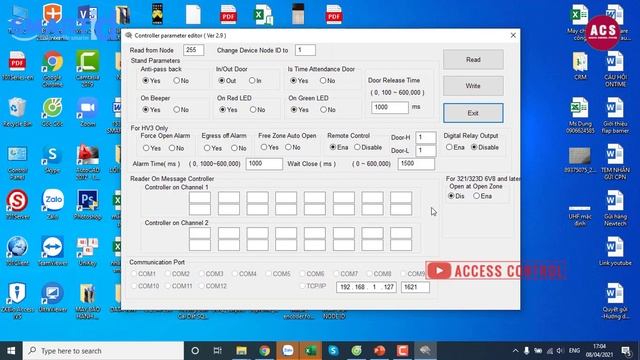Open PowerPoint from the taskbar

coord(380,351)
